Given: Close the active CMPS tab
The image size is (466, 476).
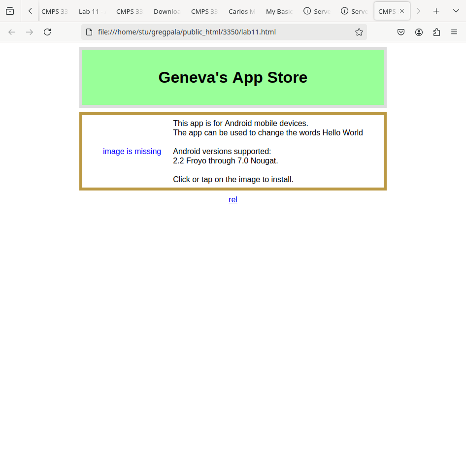Looking at the screenshot, I should click(x=402, y=11).
